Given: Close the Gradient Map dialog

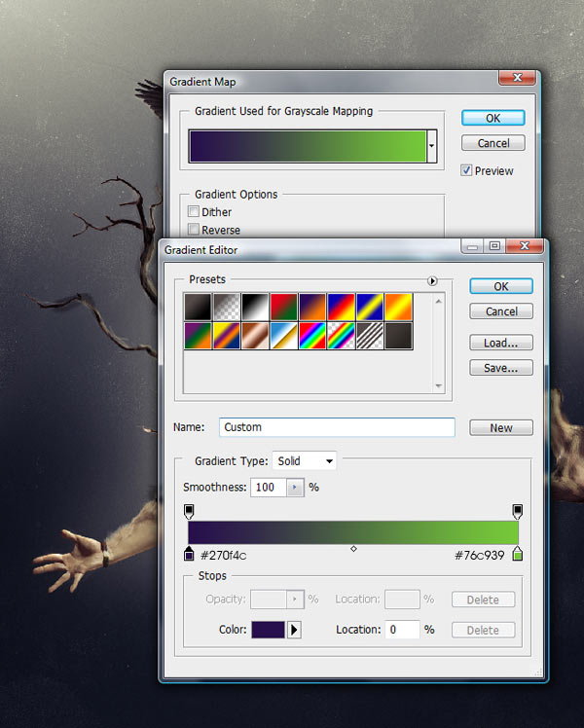Looking at the screenshot, I should click(x=518, y=78).
